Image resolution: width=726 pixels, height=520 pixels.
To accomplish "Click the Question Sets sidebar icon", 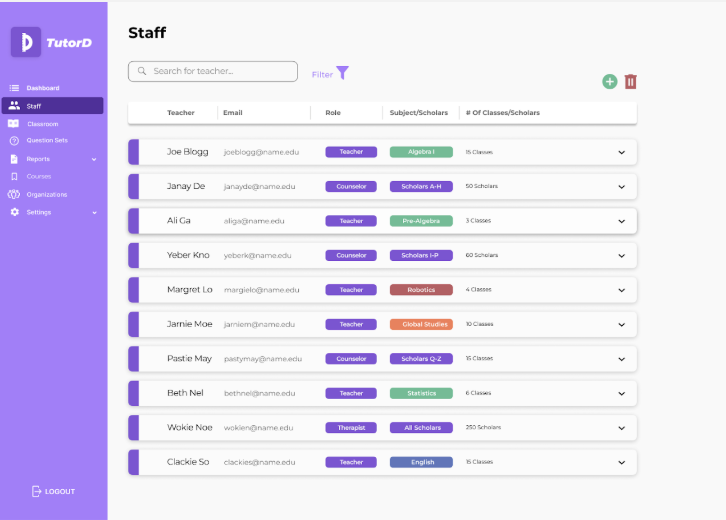I will point(14,141).
